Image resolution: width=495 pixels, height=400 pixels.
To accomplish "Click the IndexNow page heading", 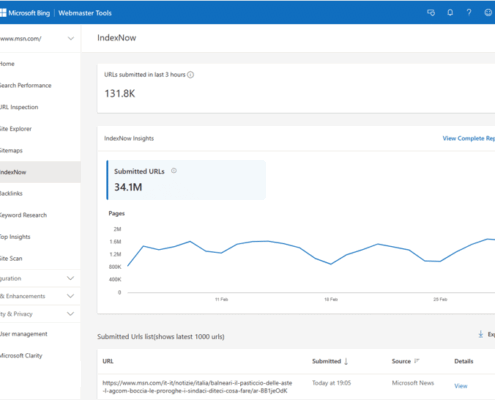I will click(117, 38).
